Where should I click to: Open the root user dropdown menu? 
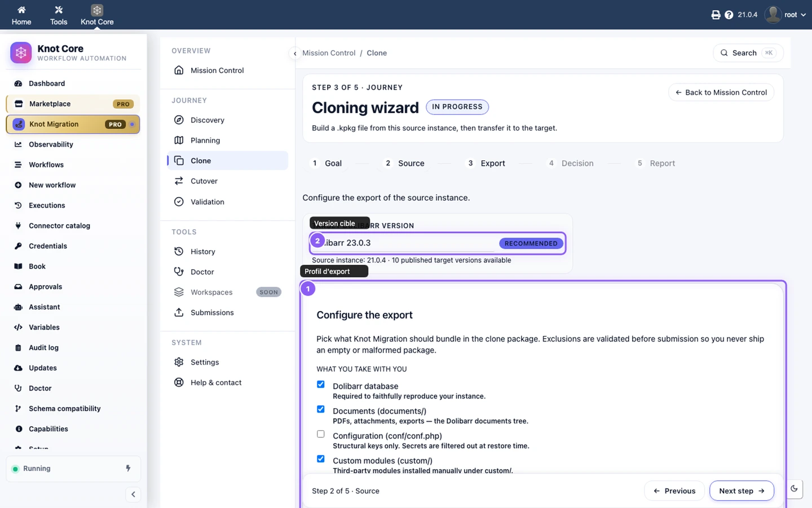786,15
